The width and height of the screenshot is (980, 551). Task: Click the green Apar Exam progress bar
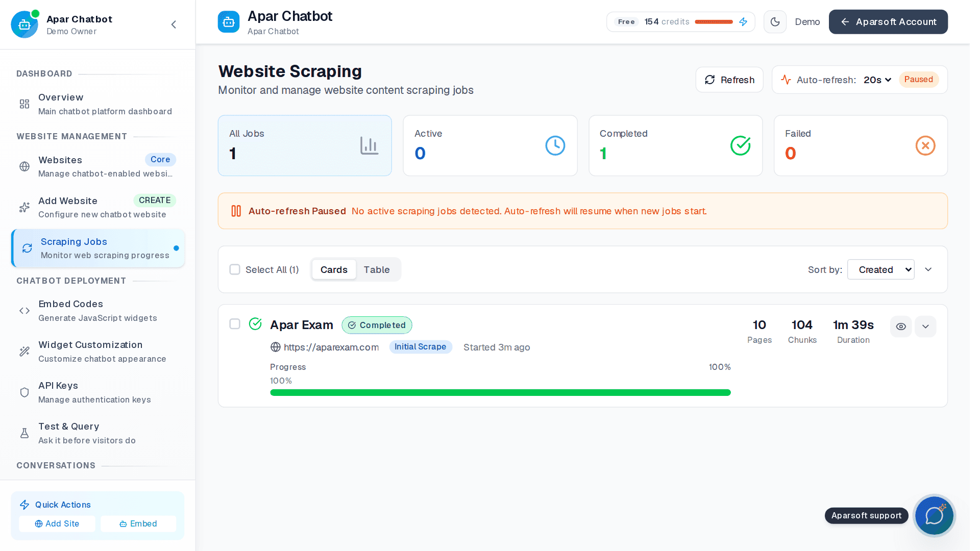(500, 393)
